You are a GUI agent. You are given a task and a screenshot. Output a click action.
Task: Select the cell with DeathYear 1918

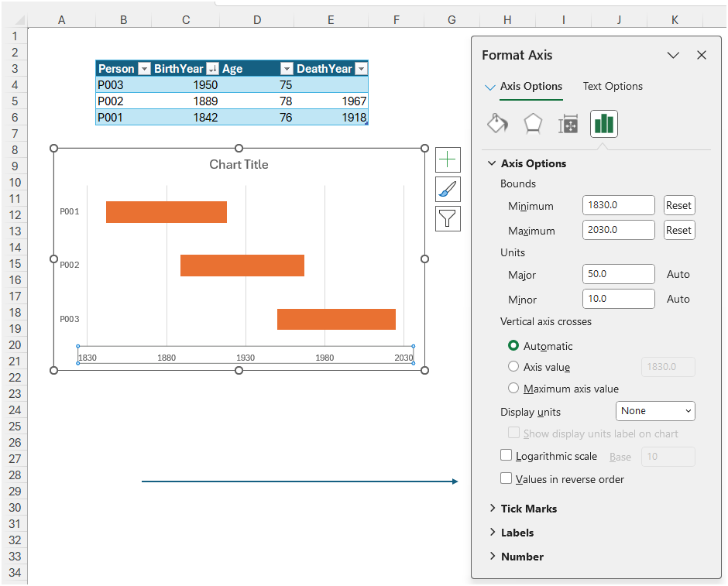pyautogui.click(x=331, y=118)
